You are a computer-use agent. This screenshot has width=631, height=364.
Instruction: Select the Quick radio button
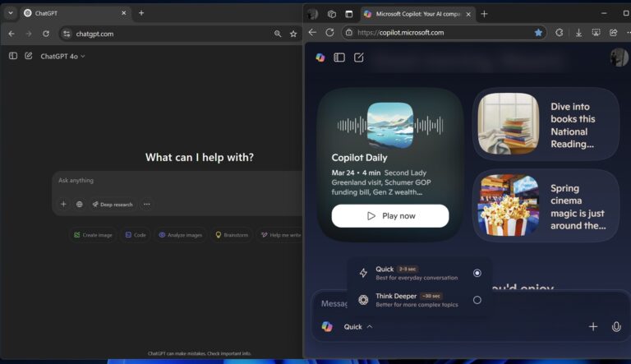(477, 273)
